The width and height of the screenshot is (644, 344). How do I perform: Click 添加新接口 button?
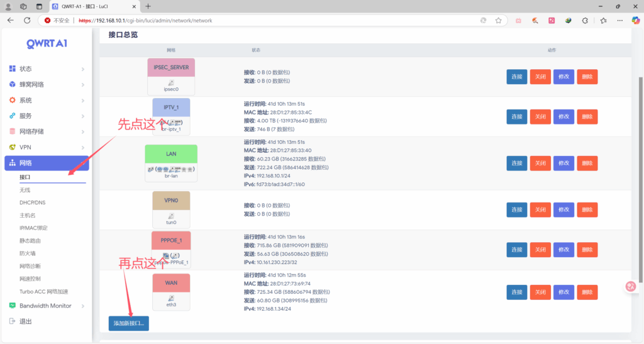pos(129,323)
